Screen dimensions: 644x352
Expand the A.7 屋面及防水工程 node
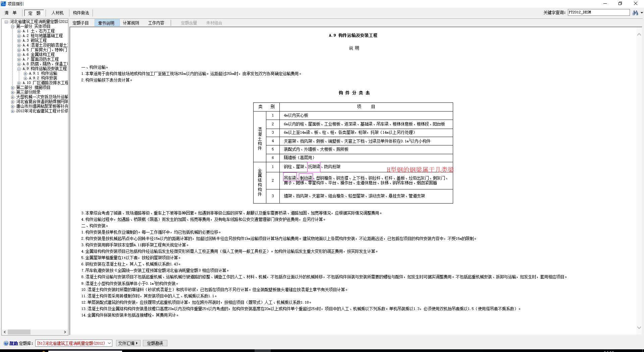coord(19,59)
